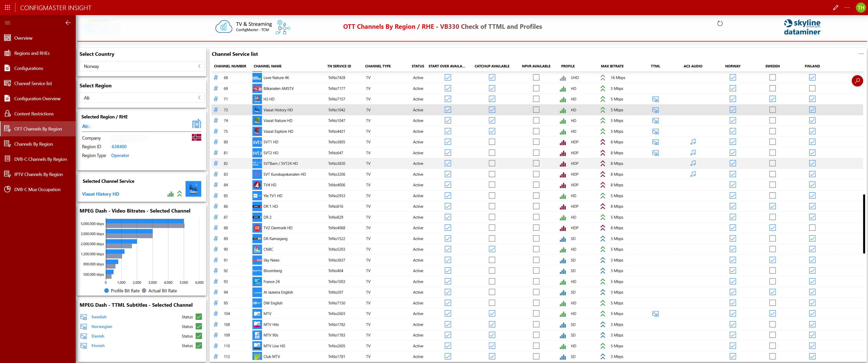The image size is (868, 363).
Task: Toggle Start Over checkbox for Love Nature 4K
Action: [447, 77]
